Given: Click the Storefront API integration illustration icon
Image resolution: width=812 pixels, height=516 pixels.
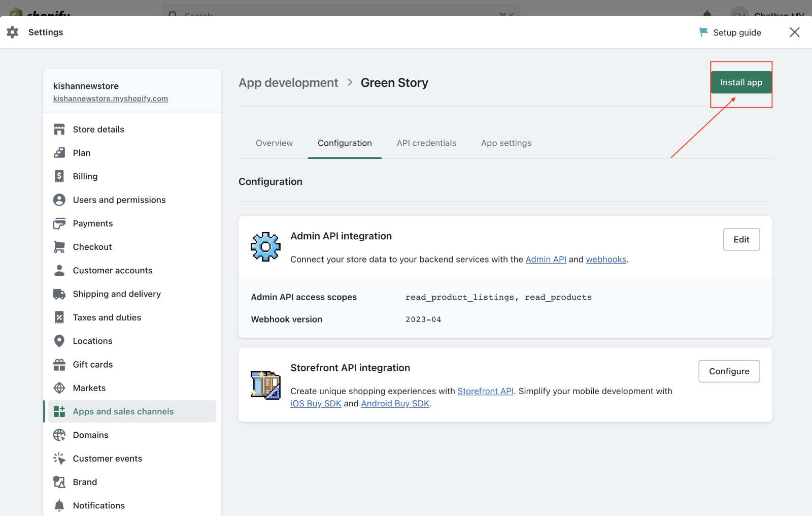Looking at the screenshot, I should click(x=265, y=385).
